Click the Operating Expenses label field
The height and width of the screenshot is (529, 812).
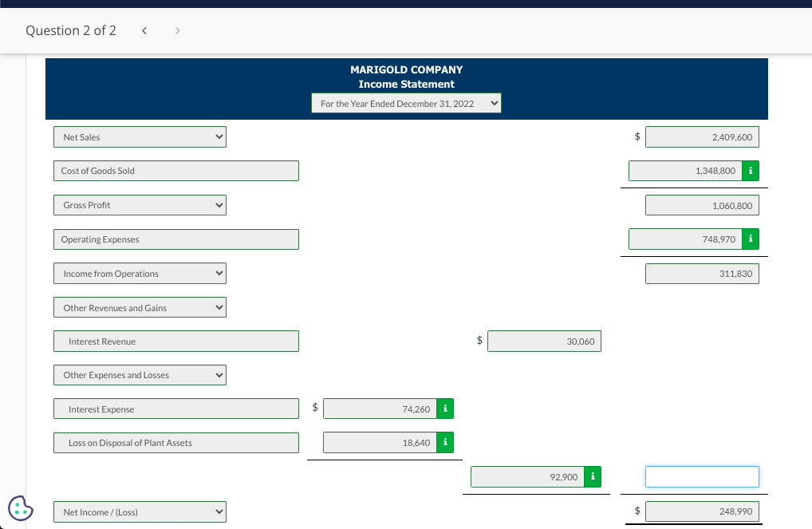click(x=176, y=239)
